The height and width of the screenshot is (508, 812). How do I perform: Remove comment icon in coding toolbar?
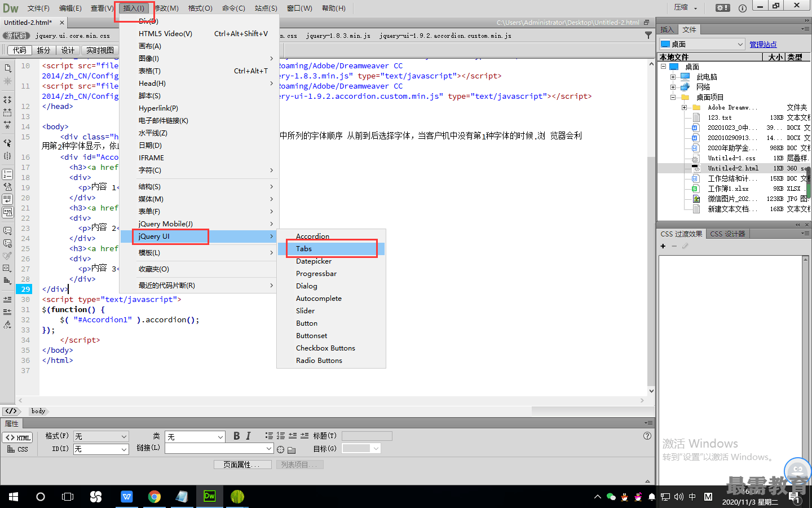(x=7, y=243)
